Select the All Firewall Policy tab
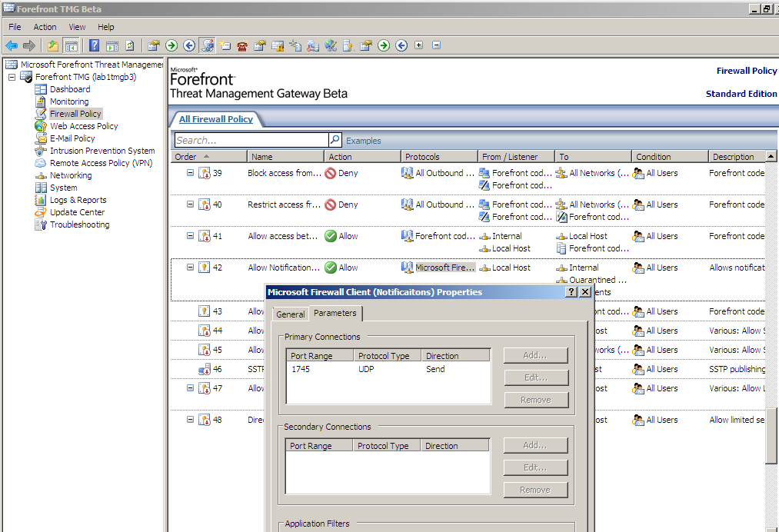 click(x=215, y=119)
